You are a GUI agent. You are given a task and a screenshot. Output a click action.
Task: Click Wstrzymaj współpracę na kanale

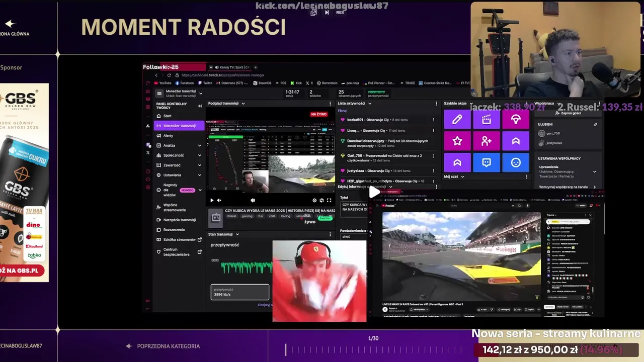click(x=568, y=187)
